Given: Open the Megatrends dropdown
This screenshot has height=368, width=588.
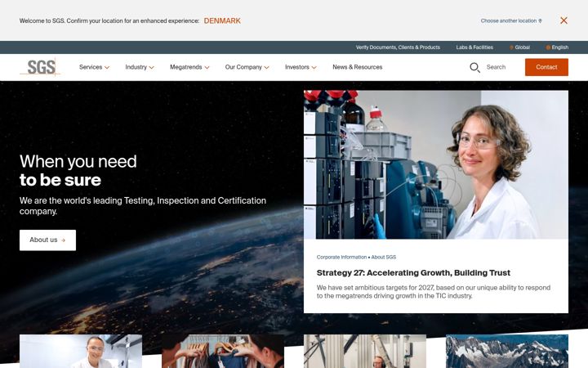Looking at the screenshot, I should (189, 67).
